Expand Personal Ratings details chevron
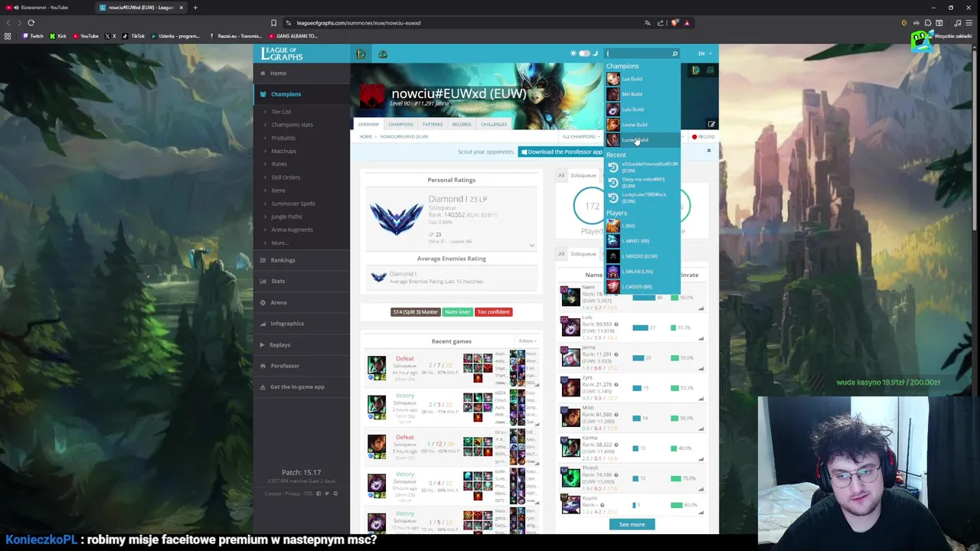Viewport: 980px width, 551px height. 532,245
